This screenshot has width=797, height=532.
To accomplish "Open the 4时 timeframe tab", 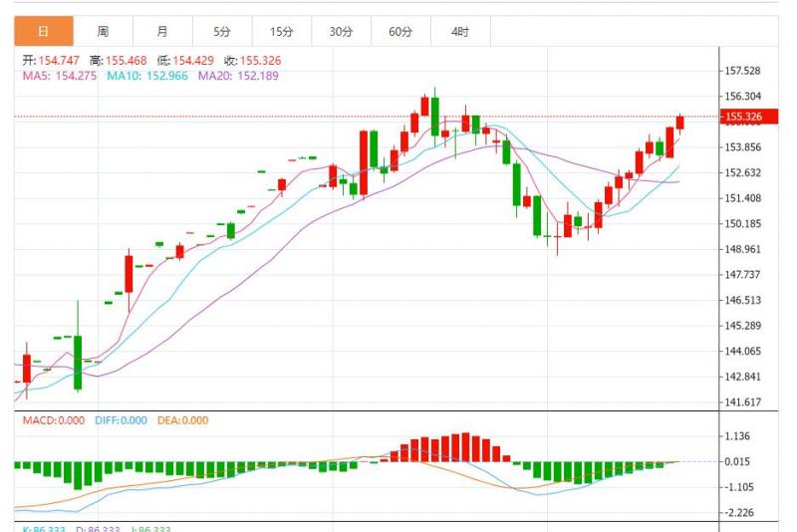I will pyautogui.click(x=459, y=32).
